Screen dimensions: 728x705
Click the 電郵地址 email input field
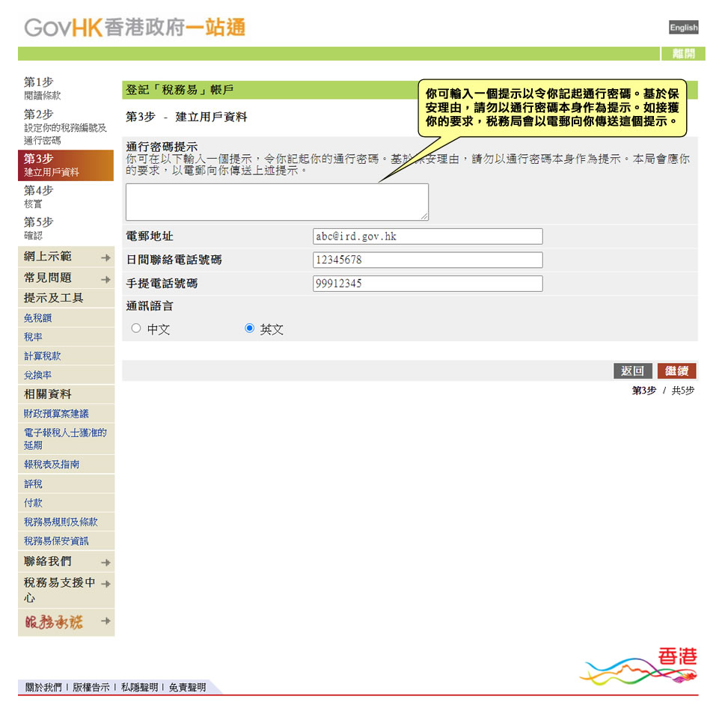[x=427, y=236]
